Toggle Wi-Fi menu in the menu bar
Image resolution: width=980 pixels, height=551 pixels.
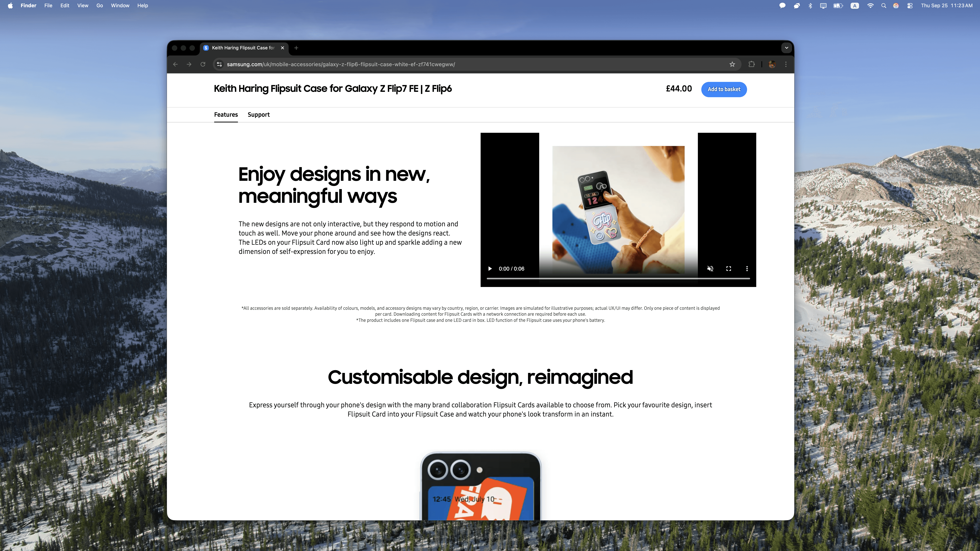click(x=870, y=6)
